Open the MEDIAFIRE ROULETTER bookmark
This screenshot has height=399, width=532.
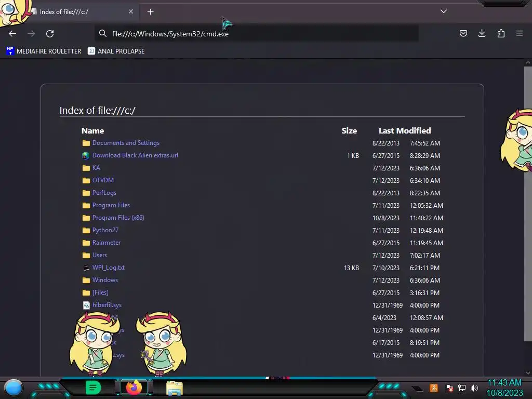tap(44, 51)
